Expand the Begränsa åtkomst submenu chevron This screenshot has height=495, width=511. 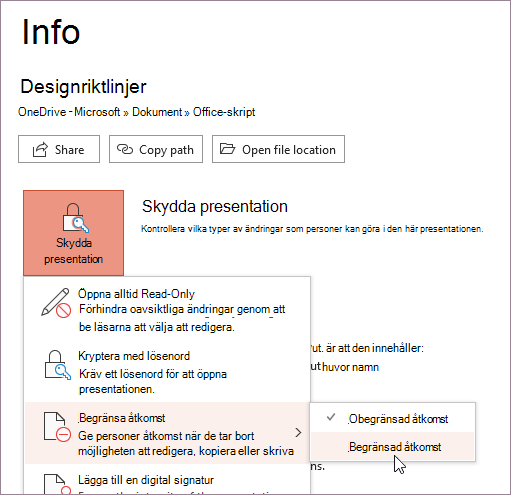[298, 433]
